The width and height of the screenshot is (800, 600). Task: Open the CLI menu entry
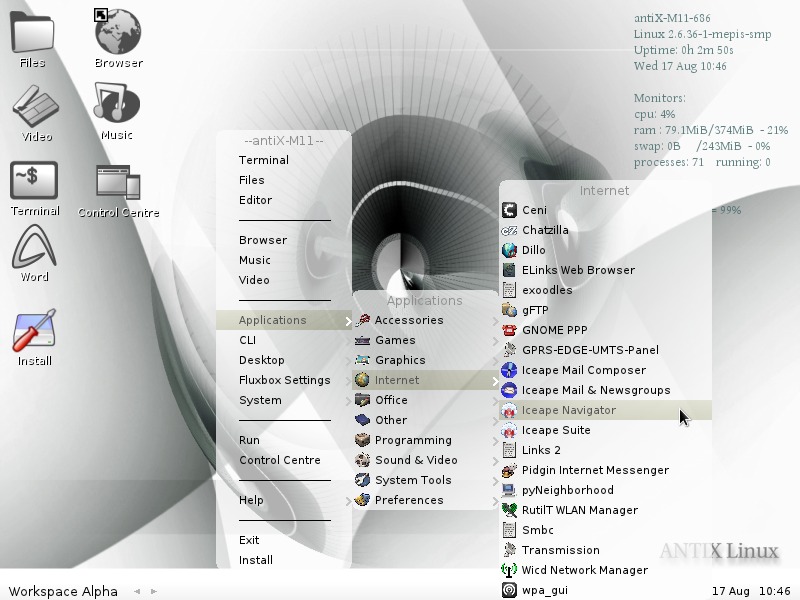pos(284,340)
